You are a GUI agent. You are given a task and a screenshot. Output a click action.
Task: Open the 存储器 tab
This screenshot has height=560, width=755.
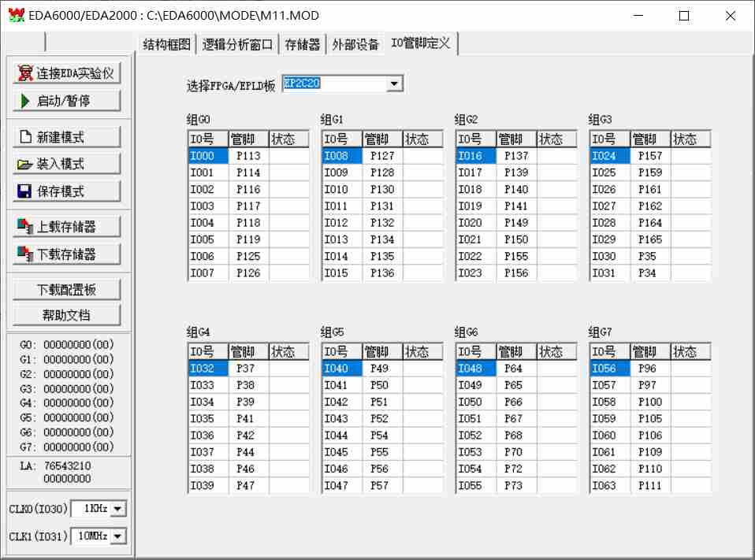[x=303, y=45]
